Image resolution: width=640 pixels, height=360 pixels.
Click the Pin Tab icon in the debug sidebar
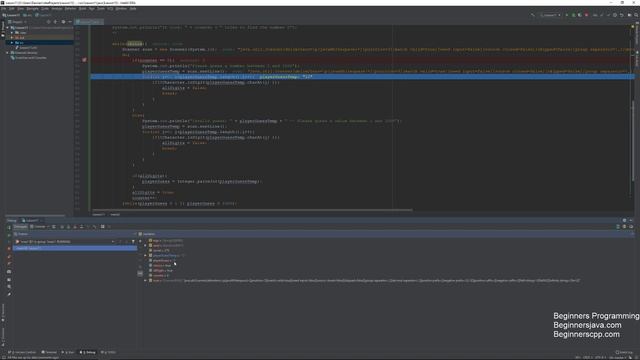pyautogui.click(x=9, y=294)
